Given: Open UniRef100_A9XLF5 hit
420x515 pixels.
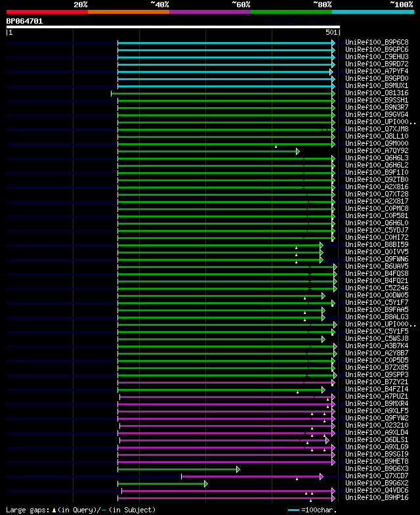Looking at the screenshot, I should 377,411.
